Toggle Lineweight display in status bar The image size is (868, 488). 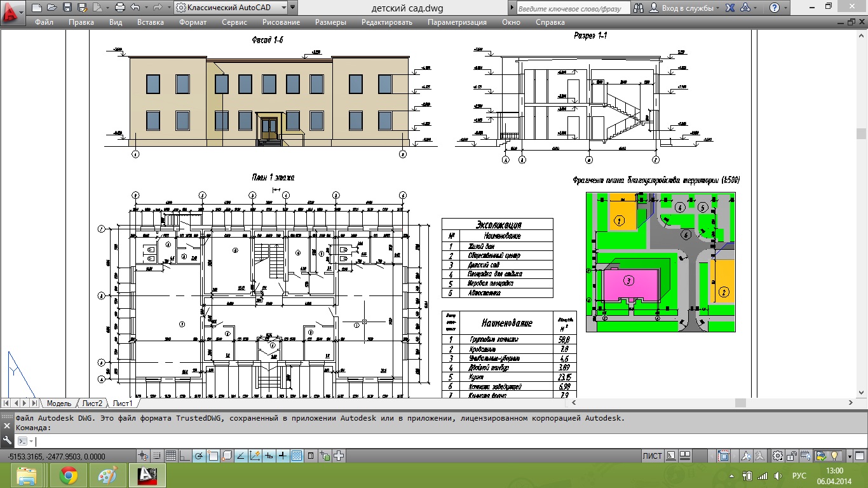(282, 456)
